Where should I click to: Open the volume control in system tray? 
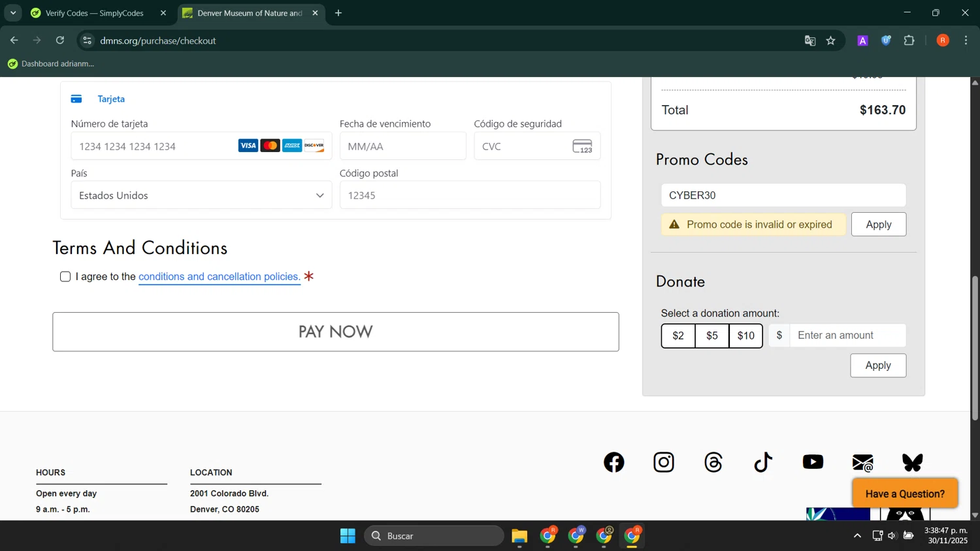click(892, 536)
